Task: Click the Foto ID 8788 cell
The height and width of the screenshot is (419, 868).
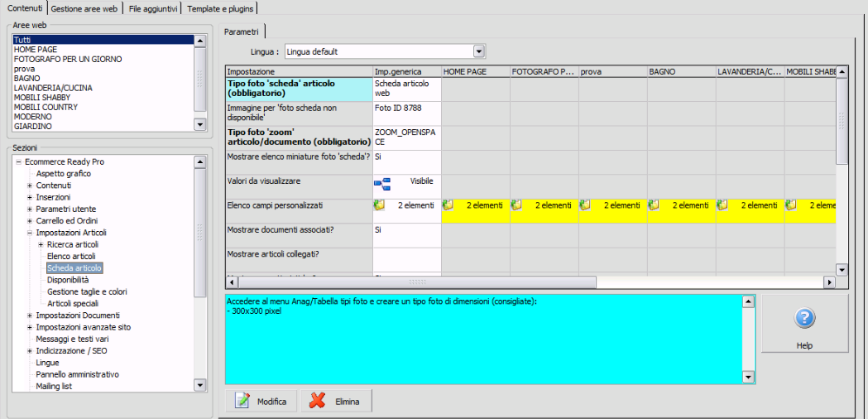Action: pyautogui.click(x=407, y=113)
